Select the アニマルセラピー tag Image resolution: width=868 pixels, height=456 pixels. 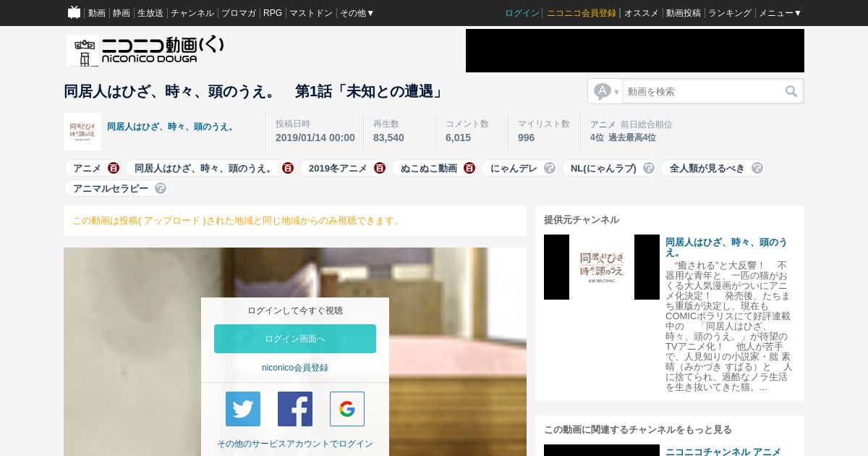(x=111, y=188)
